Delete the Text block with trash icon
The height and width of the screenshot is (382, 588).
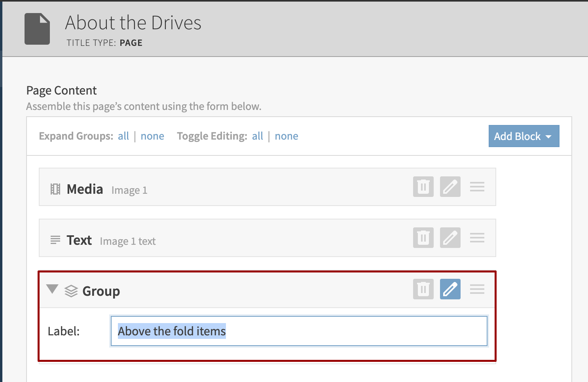click(423, 238)
